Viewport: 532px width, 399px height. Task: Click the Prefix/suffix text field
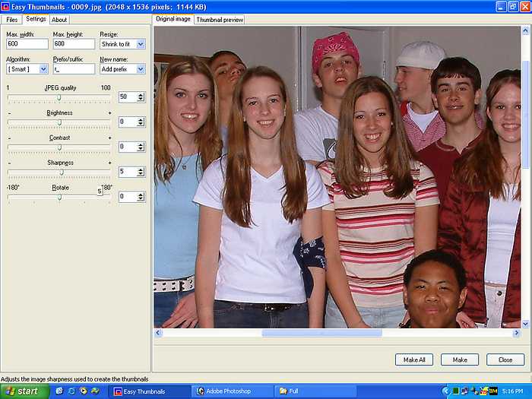pyautogui.click(x=73, y=69)
